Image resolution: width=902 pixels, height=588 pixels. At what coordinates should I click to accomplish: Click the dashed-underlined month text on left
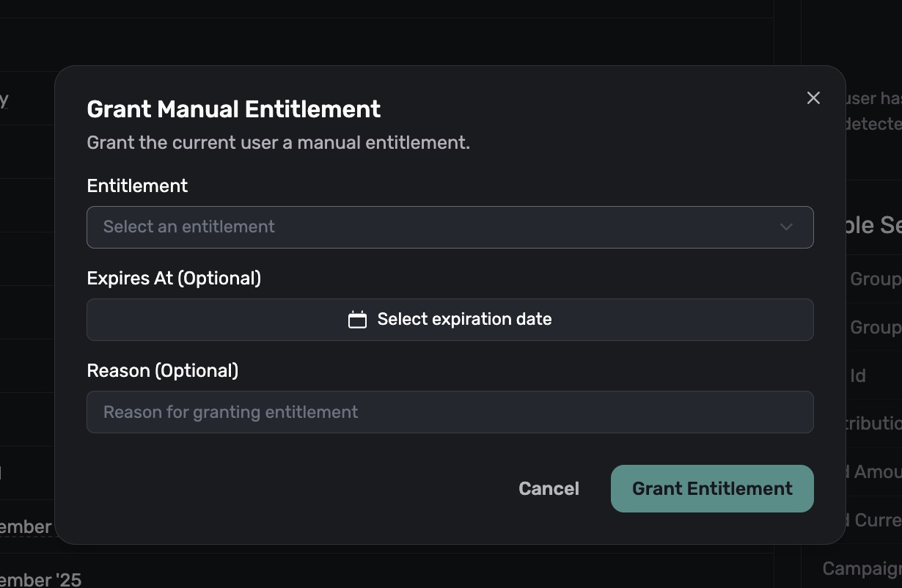tap(26, 527)
